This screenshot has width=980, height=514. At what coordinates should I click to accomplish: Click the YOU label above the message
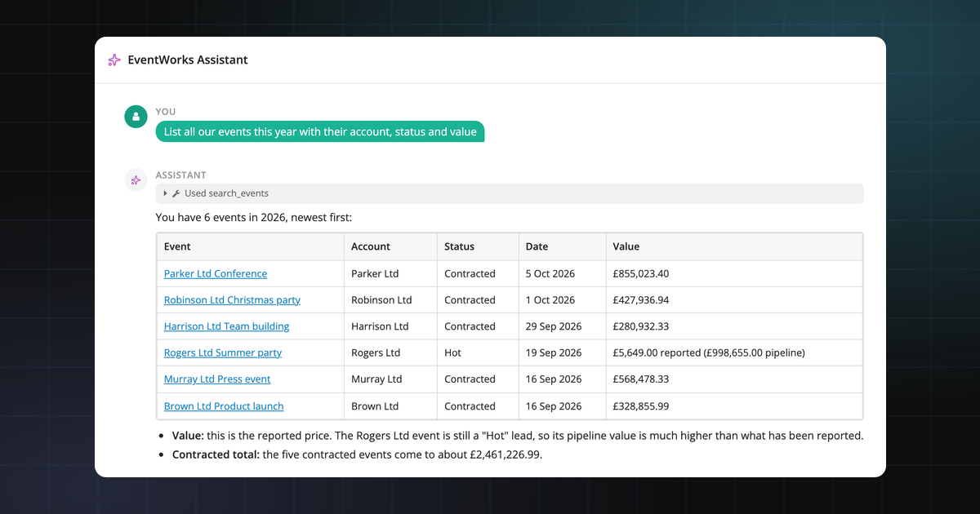click(x=166, y=112)
